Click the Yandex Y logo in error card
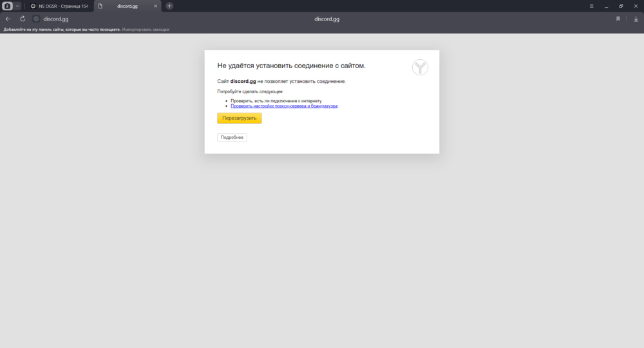This screenshot has width=644, height=348. [420, 68]
